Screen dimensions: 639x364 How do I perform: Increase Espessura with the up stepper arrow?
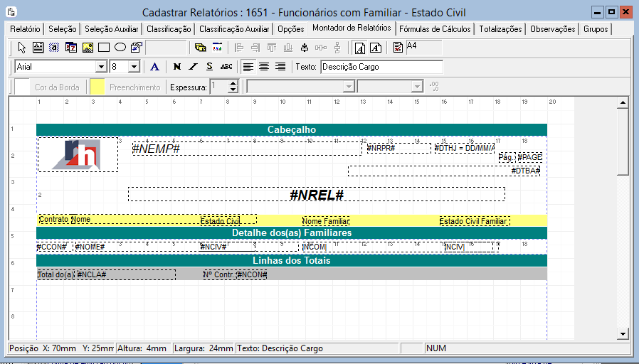(233, 83)
